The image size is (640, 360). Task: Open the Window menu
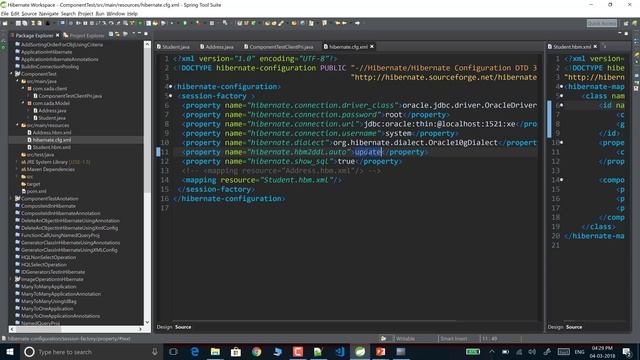click(x=116, y=13)
